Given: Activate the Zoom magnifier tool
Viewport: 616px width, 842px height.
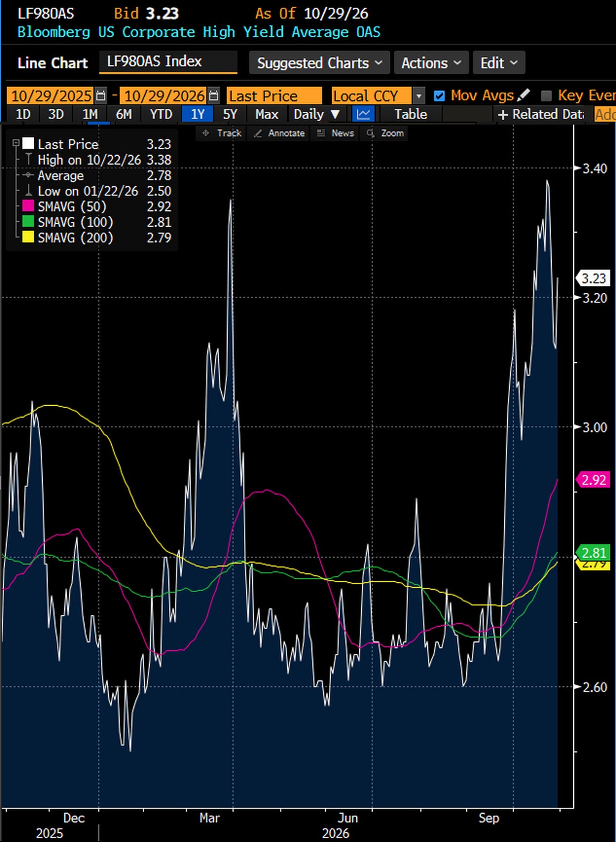Looking at the screenshot, I should coord(385,133).
